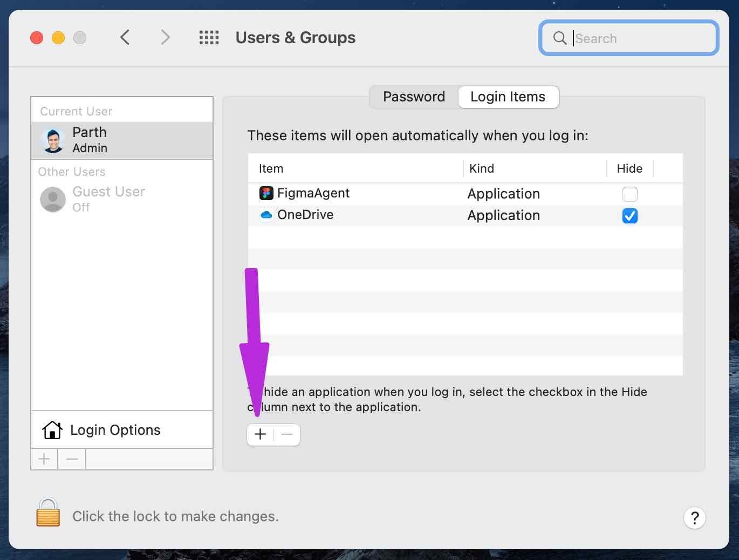Select the Login Items tab
This screenshot has height=560, width=739.
point(508,97)
